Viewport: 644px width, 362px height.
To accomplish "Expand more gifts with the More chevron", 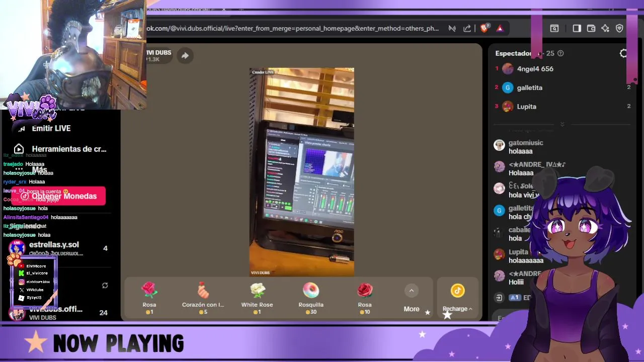I will [x=411, y=291].
